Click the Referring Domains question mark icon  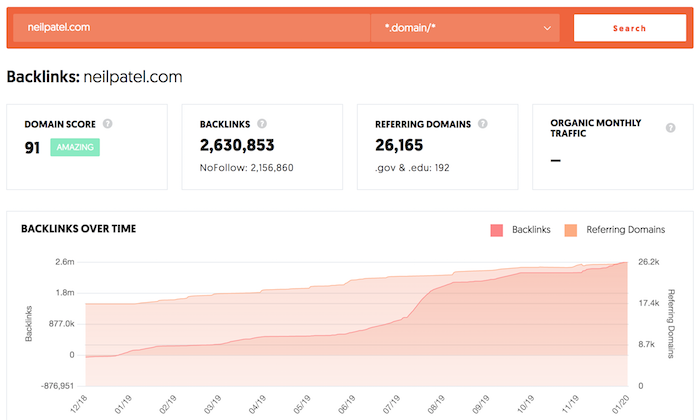pyautogui.click(x=483, y=124)
